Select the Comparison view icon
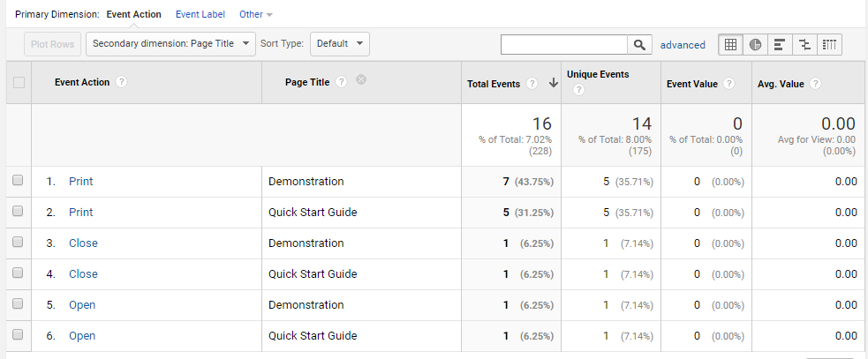The image size is (868, 359). [804, 44]
